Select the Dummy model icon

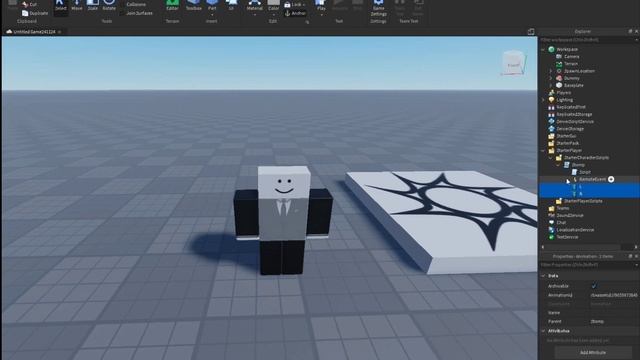coord(559,78)
